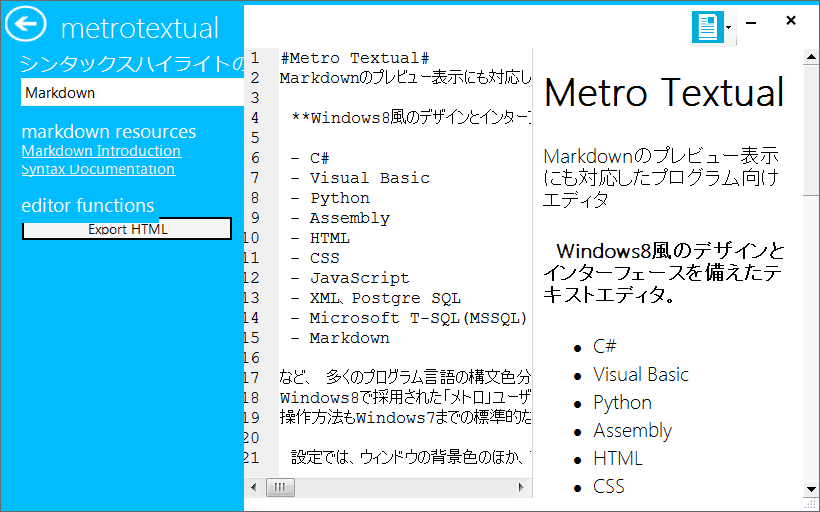Click editor line starting with '操作方法も'

click(x=406, y=417)
